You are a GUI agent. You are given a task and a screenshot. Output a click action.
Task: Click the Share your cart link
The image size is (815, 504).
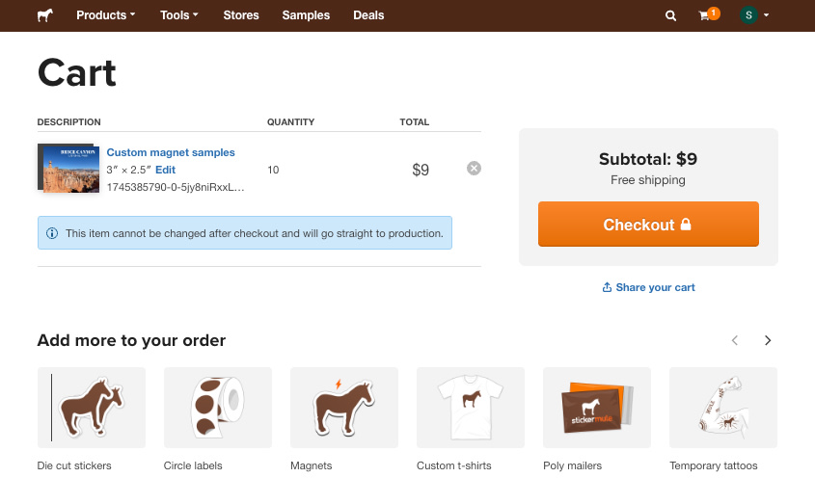tap(648, 287)
